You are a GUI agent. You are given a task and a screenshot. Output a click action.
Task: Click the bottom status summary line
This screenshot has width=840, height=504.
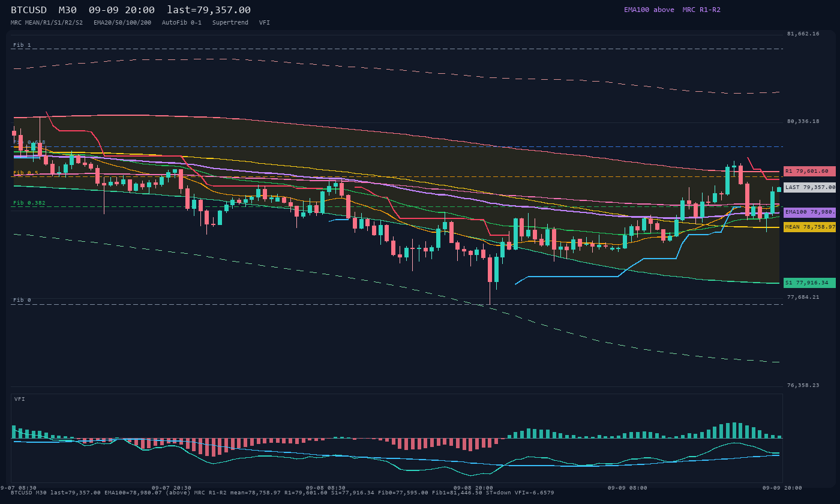coord(283,493)
